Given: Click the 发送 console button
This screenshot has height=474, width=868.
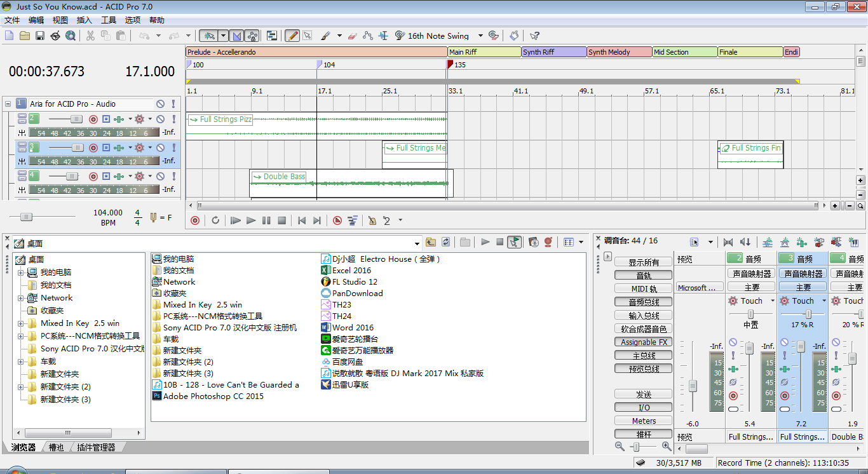Looking at the screenshot, I should (x=644, y=394).
